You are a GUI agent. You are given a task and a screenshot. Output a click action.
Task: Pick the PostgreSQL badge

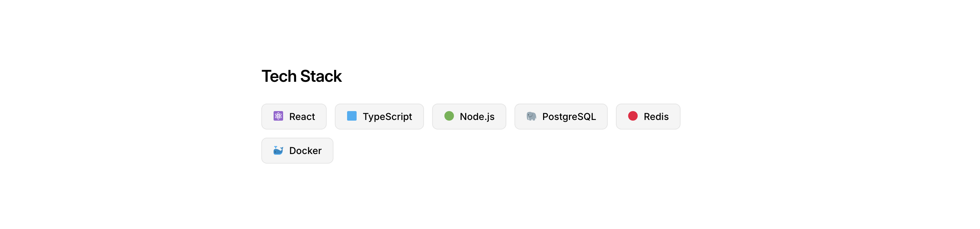pyautogui.click(x=561, y=117)
